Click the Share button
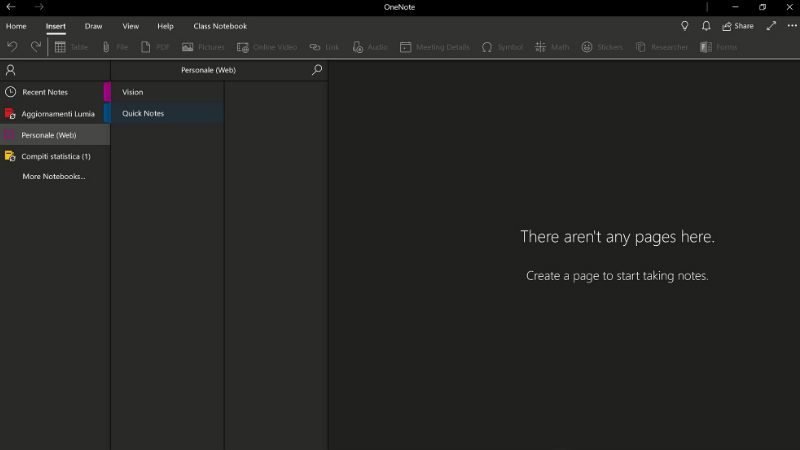 point(738,26)
